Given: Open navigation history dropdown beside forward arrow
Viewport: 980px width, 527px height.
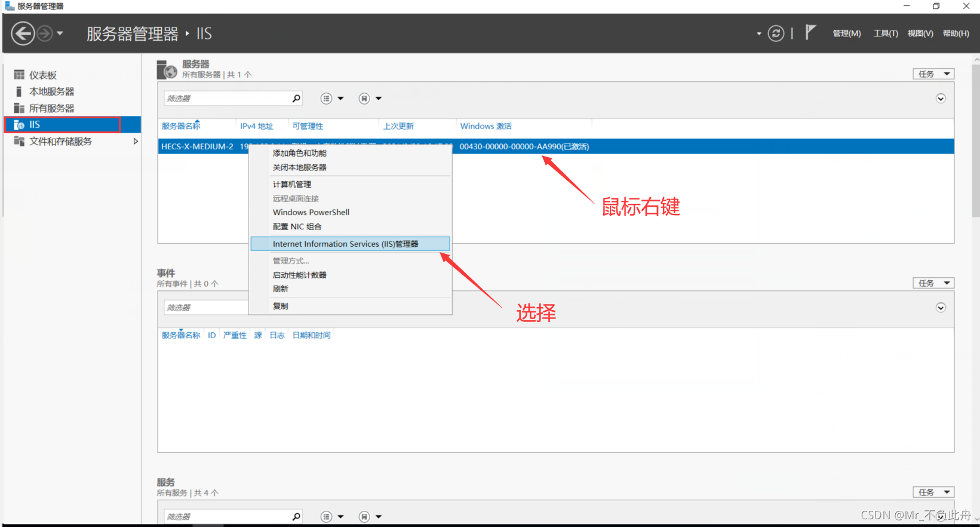Looking at the screenshot, I should click(x=60, y=33).
